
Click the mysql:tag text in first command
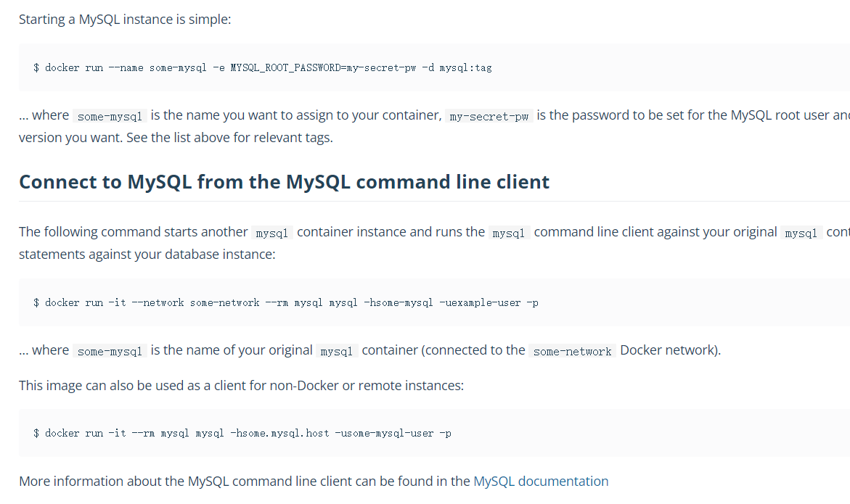pos(466,67)
